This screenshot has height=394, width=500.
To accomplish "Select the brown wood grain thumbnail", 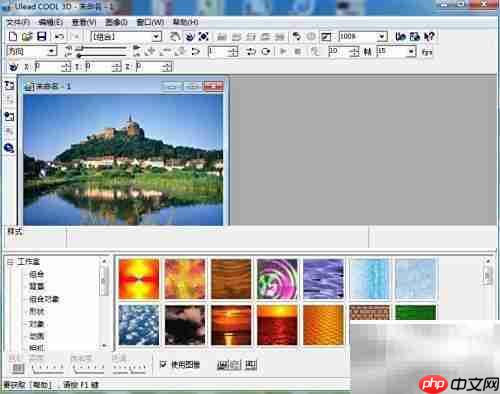I will 231,279.
